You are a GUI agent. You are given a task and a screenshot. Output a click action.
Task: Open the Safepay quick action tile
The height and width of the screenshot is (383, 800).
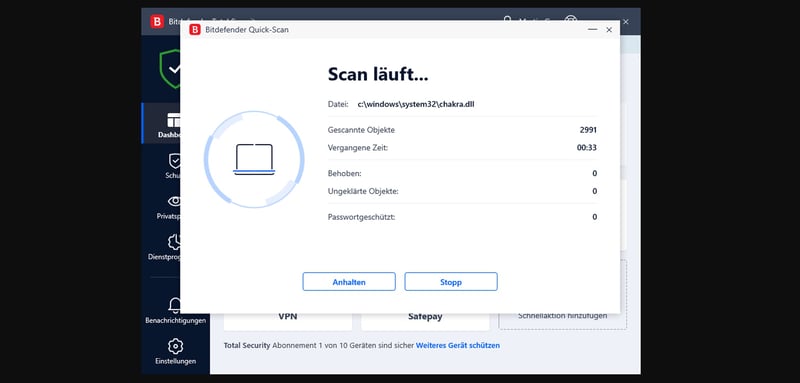(425, 317)
